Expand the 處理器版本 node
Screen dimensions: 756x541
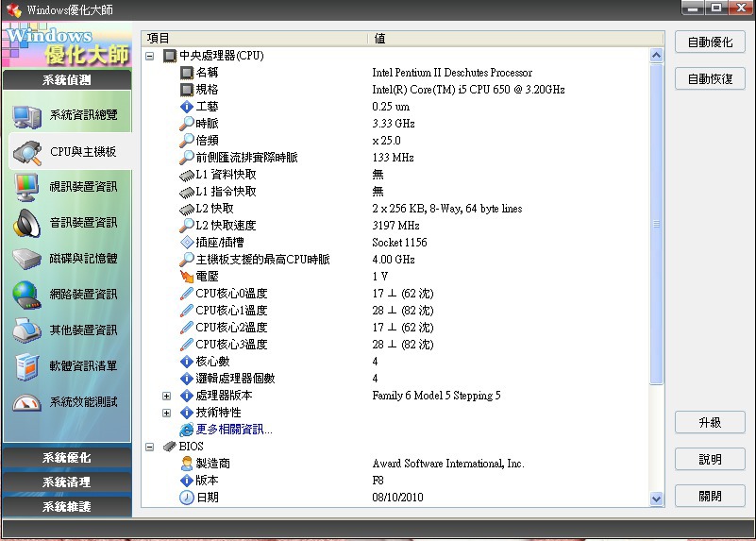tap(166, 396)
